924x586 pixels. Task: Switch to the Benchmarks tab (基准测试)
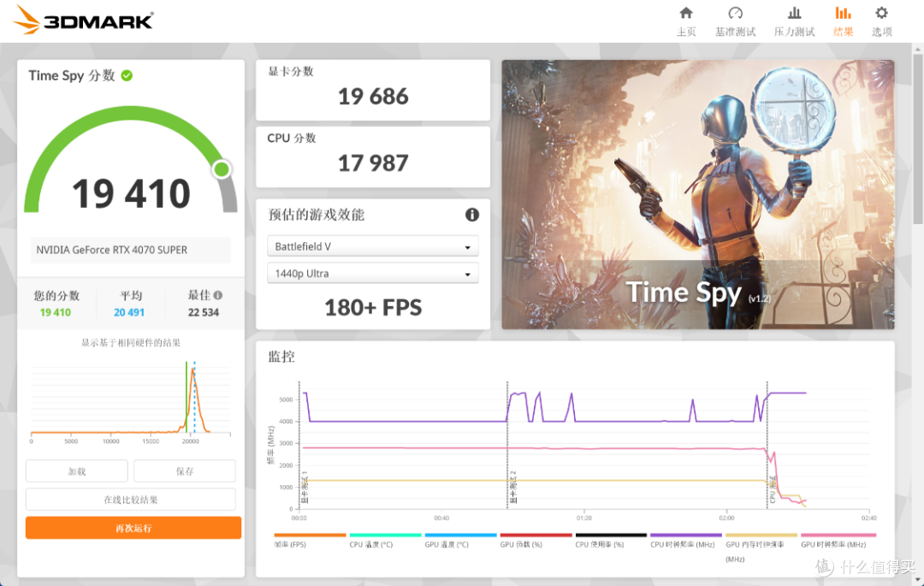click(735, 21)
